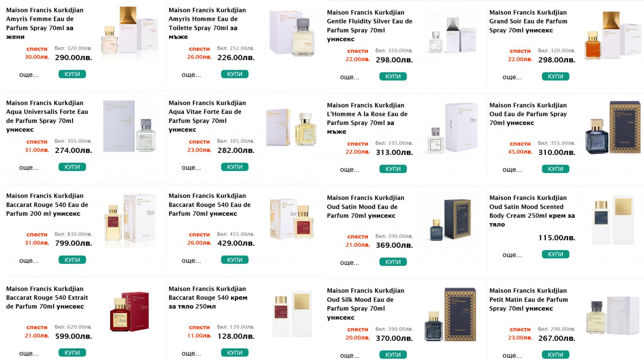Click the Gentle Fluidity Silver product title
The height and width of the screenshot is (363, 644).
(369, 21)
